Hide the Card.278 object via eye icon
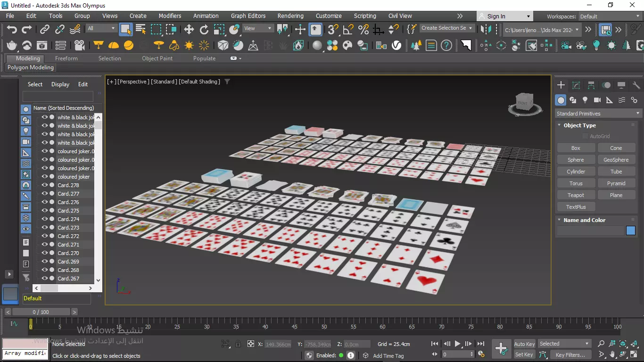644x362 pixels. tap(45, 185)
